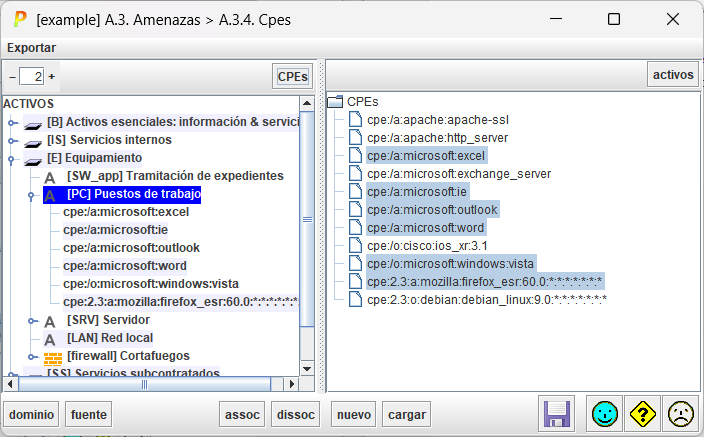Click the cargar button
The width and height of the screenshot is (704, 437).
[x=407, y=414]
